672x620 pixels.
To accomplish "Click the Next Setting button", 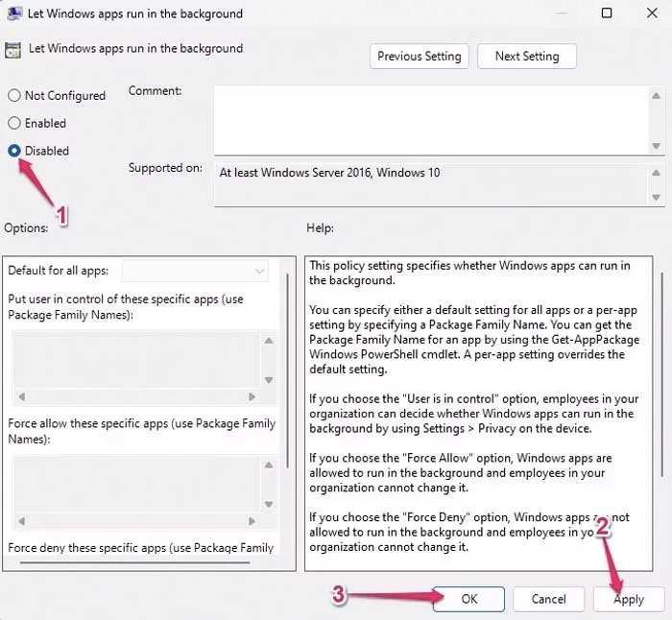I will point(526,57).
